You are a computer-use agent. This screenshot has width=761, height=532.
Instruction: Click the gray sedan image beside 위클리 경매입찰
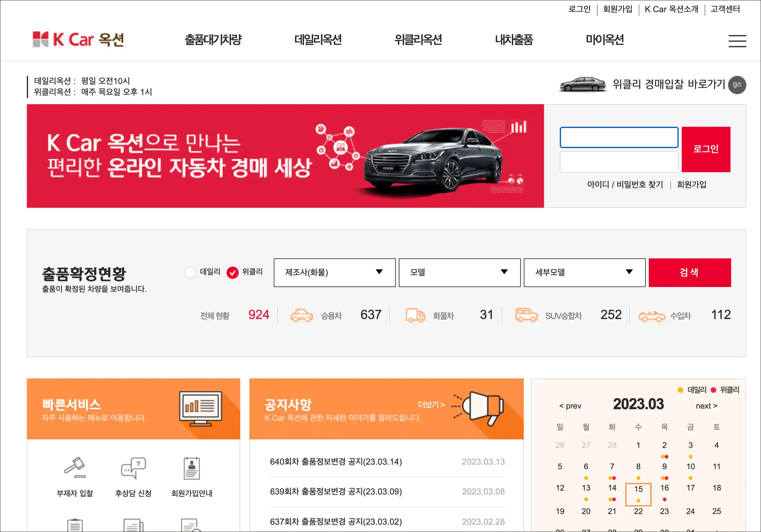582,84
